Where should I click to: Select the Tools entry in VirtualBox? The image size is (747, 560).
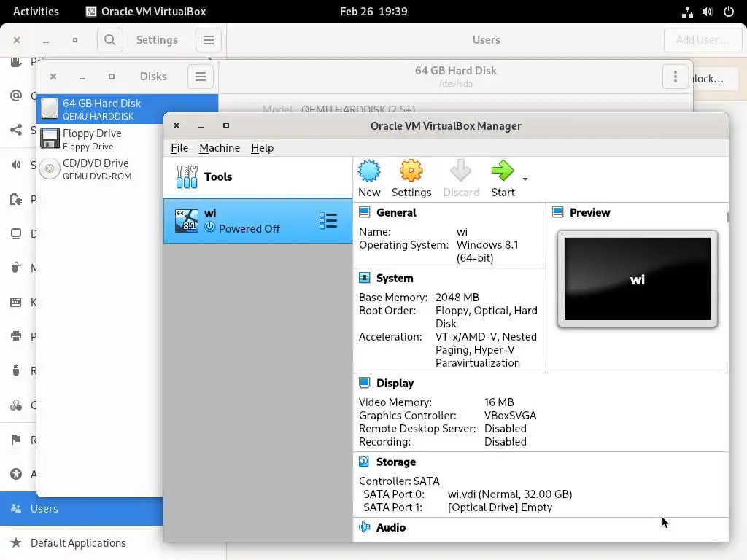click(258, 176)
